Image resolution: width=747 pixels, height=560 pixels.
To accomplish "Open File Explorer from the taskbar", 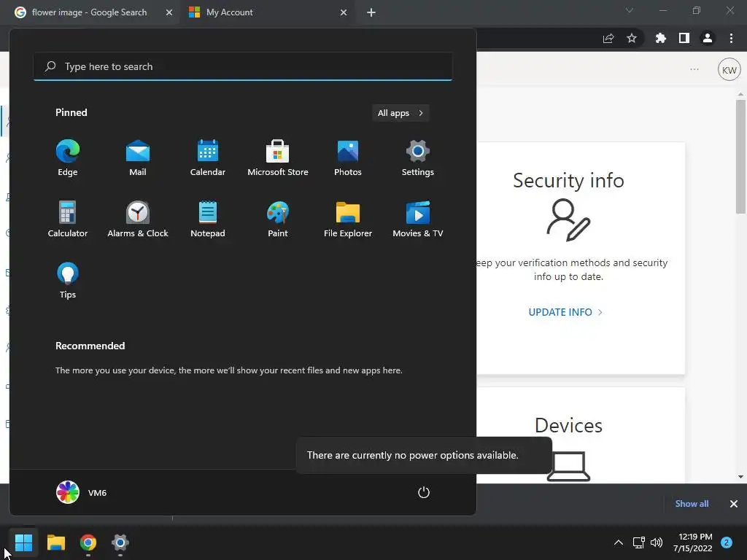I will [55, 542].
